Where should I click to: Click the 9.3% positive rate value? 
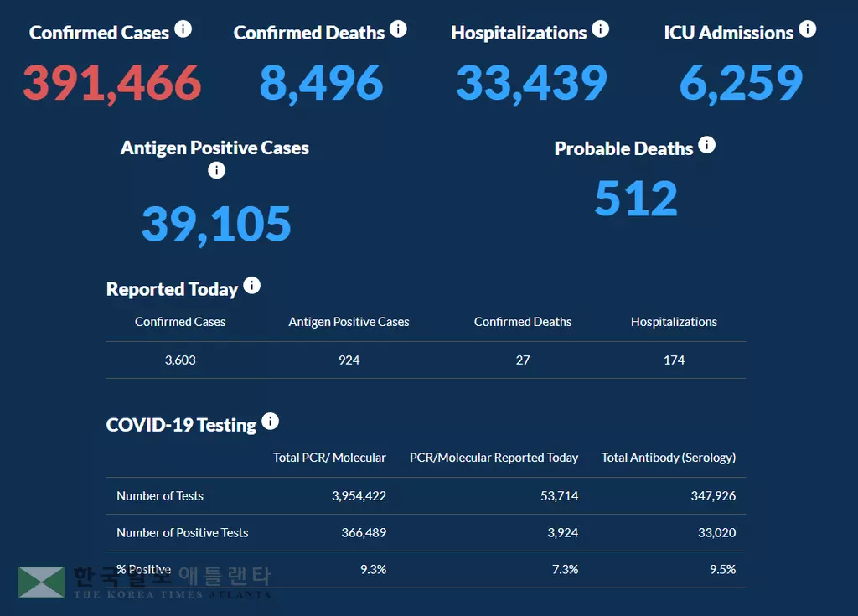[373, 569]
